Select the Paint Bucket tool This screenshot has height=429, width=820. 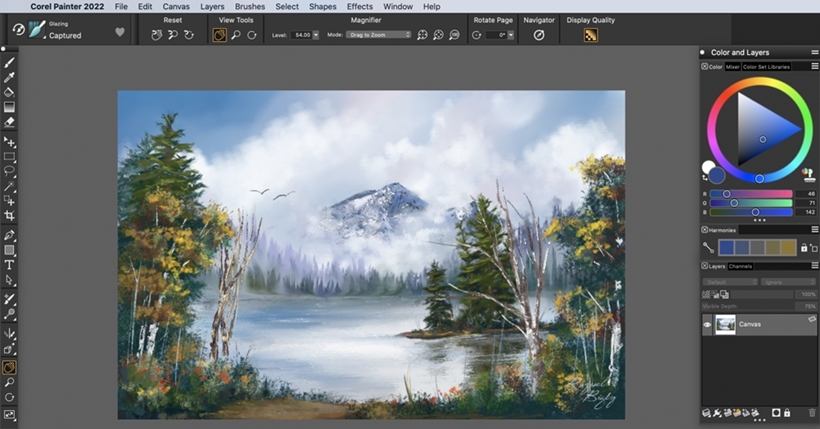tap(9, 92)
